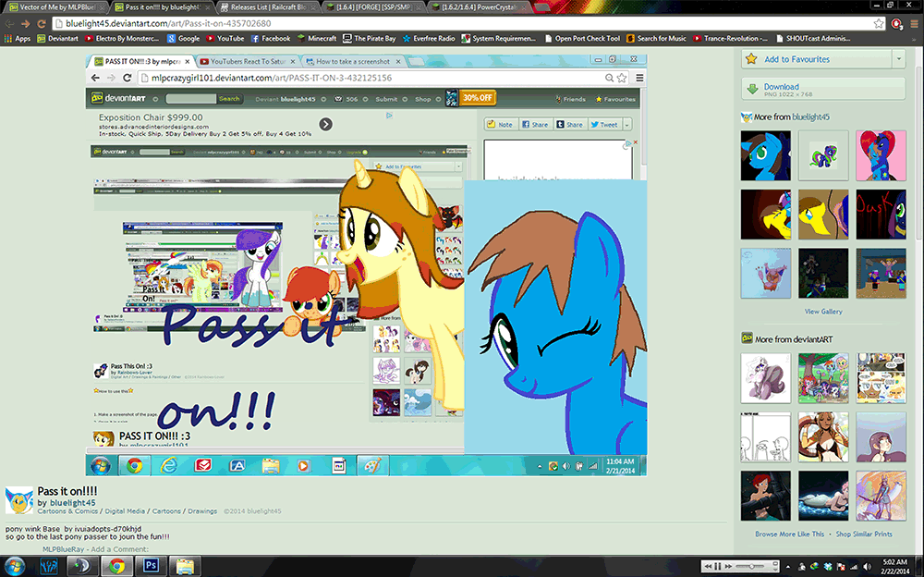Viewport: 924px width, 577px height.
Task: Open the View Gallery link
Action: click(823, 312)
